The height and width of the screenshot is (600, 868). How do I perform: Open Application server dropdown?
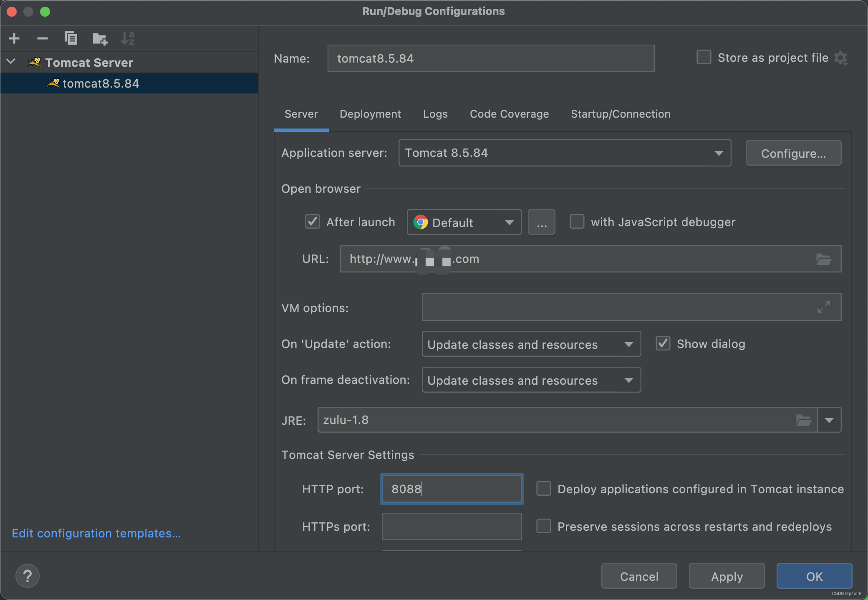565,153
